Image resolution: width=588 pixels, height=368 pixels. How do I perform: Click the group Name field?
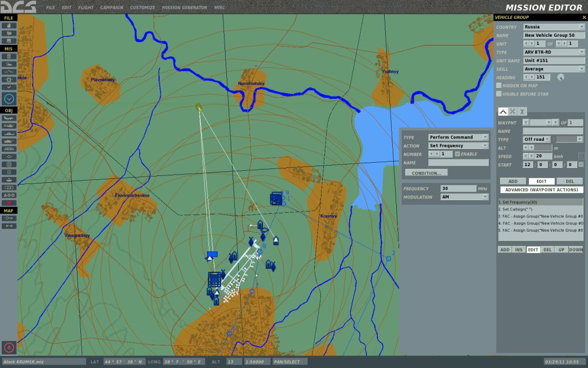pyautogui.click(x=554, y=35)
